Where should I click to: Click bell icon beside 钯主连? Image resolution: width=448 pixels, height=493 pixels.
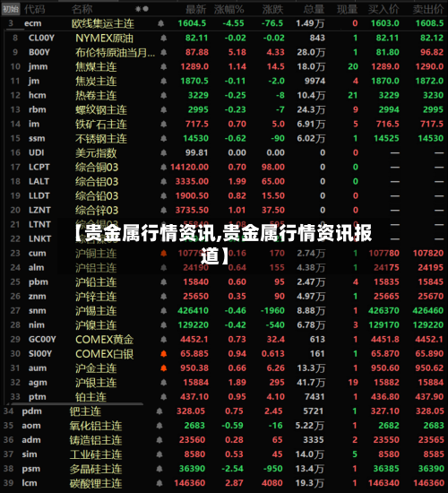(159, 411)
